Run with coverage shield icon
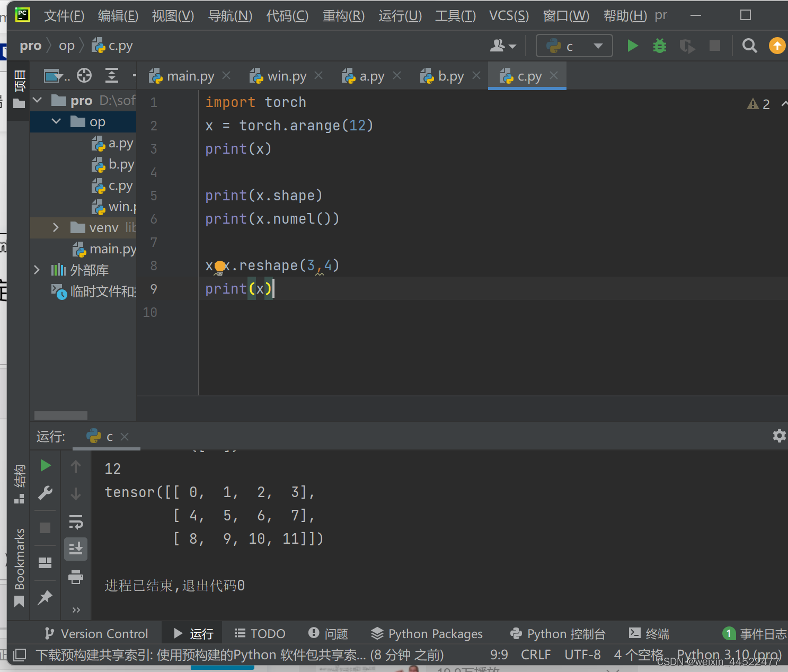Image resolution: width=788 pixels, height=672 pixels. 687,46
